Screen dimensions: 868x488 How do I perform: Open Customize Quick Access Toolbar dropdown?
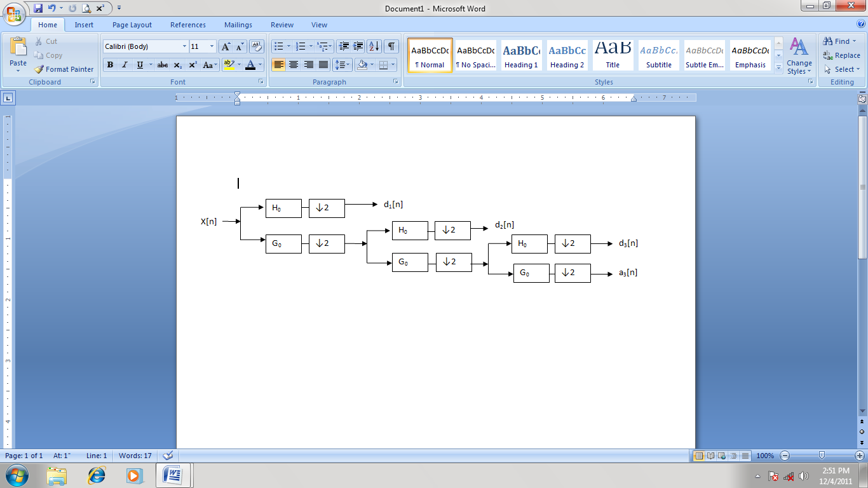119,8
